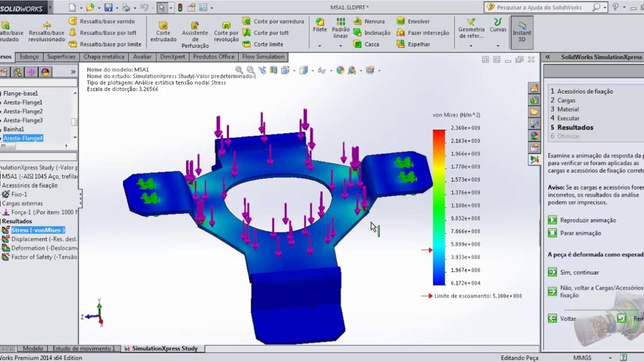Open the DisplayManager color ball tab
The width and height of the screenshot is (644, 362).
[x=45, y=72]
